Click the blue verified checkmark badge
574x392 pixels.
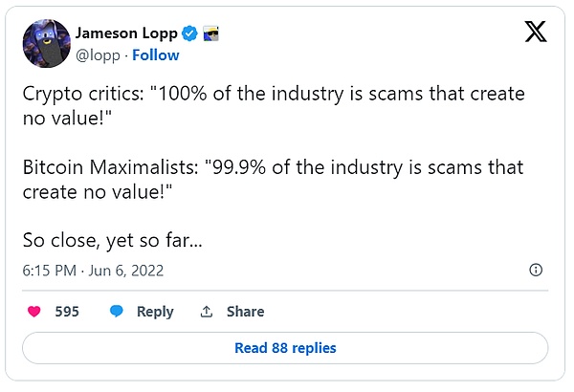[191, 33]
